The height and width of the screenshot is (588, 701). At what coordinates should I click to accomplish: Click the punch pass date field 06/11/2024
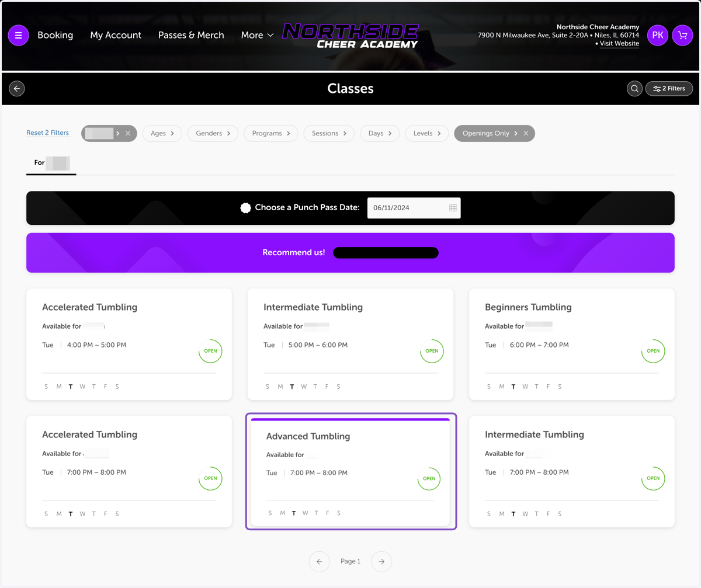[414, 208]
